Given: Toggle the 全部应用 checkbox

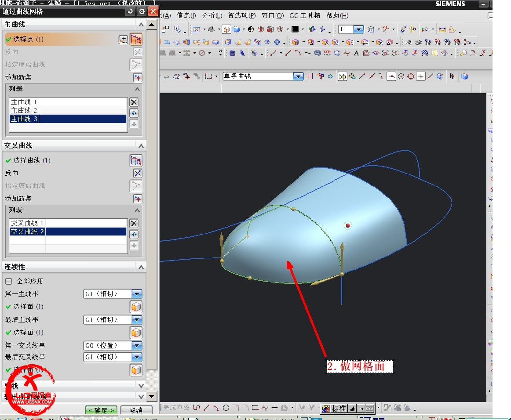Looking at the screenshot, I should pyautogui.click(x=9, y=281).
